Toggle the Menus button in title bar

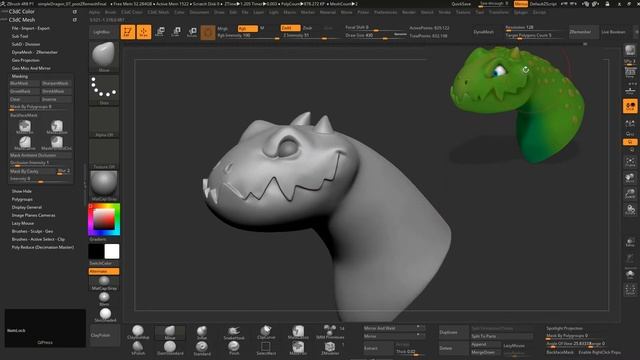tap(521, 4)
